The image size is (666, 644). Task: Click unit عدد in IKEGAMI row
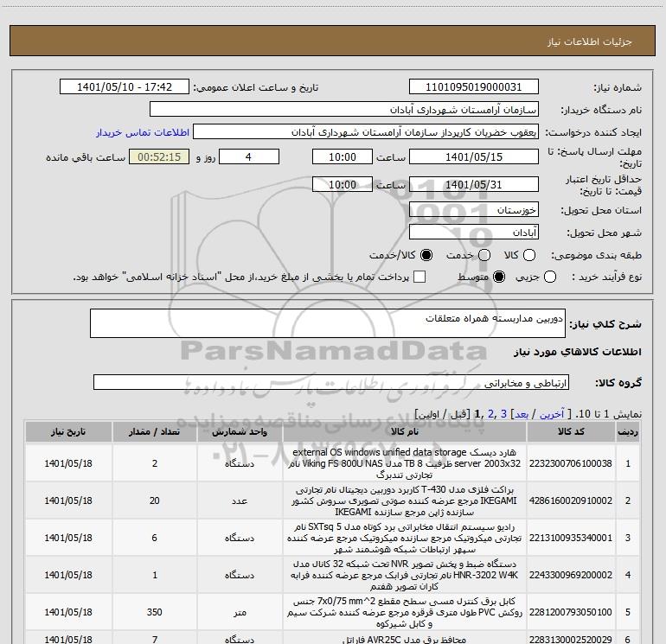(240, 501)
